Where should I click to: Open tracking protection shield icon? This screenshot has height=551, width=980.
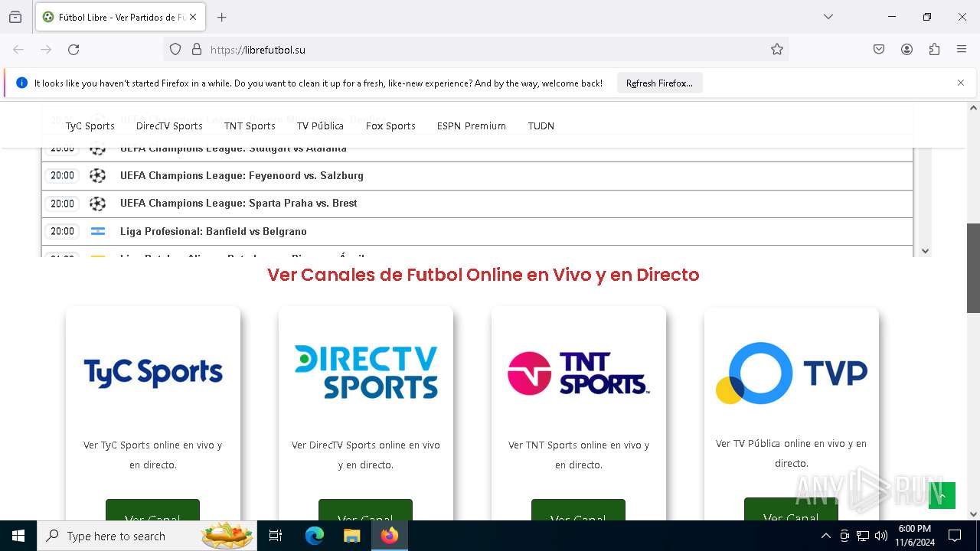pyautogui.click(x=175, y=49)
